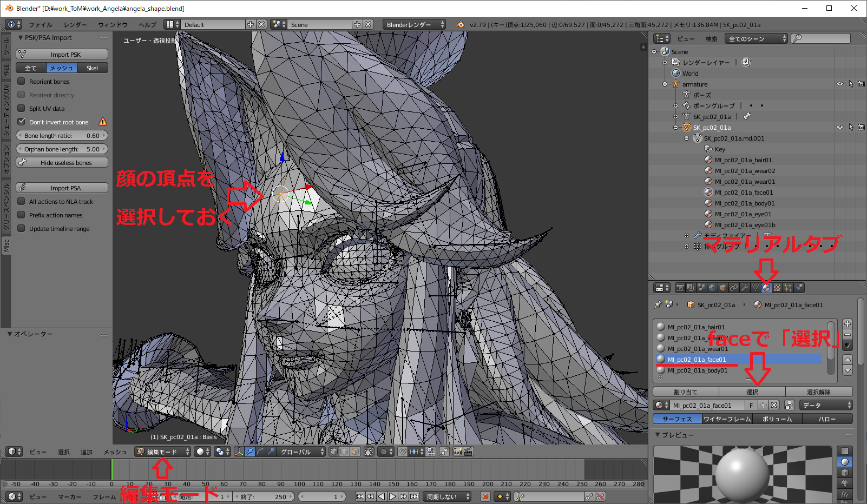
Task: Remove the selected material slot (minus icon)
Action: point(848,335)
